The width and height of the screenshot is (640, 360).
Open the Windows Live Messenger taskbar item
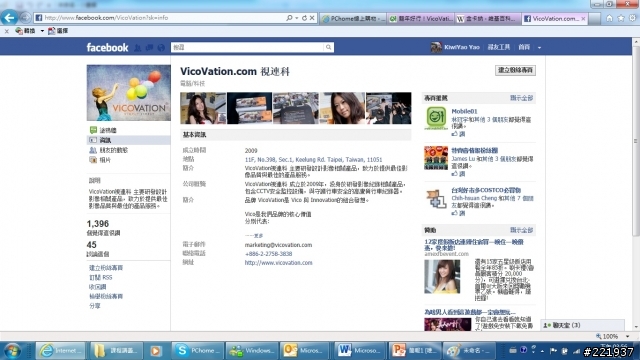251,351
